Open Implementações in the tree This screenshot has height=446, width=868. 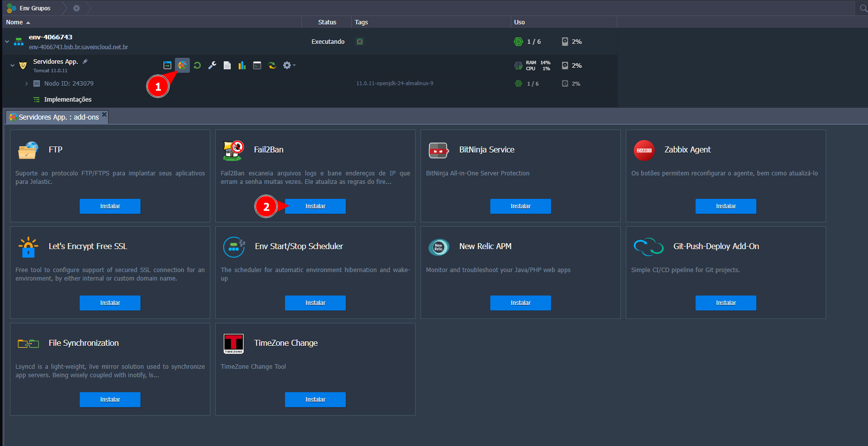point(68,100)
